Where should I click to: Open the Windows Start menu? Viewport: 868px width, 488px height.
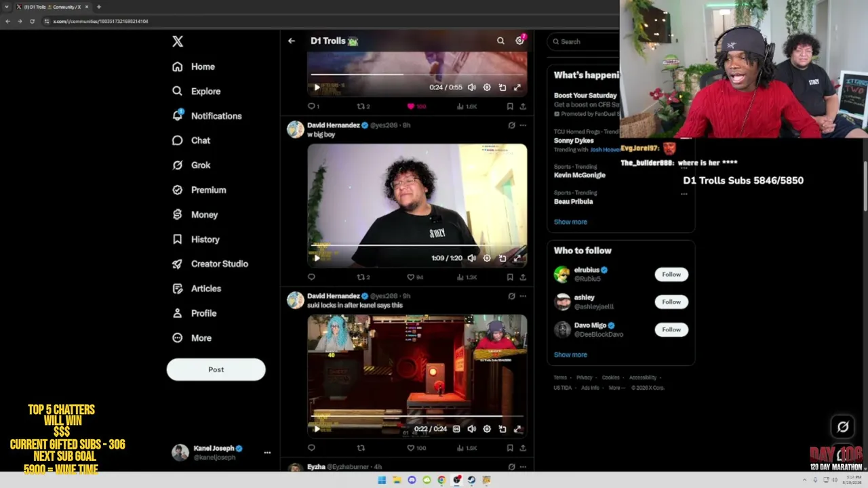coord(382,480)
